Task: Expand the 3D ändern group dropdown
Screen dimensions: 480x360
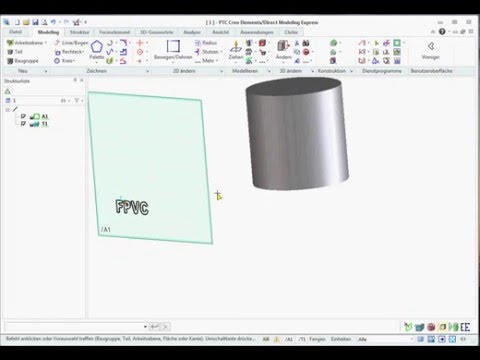Action: (x=312, y=71)
